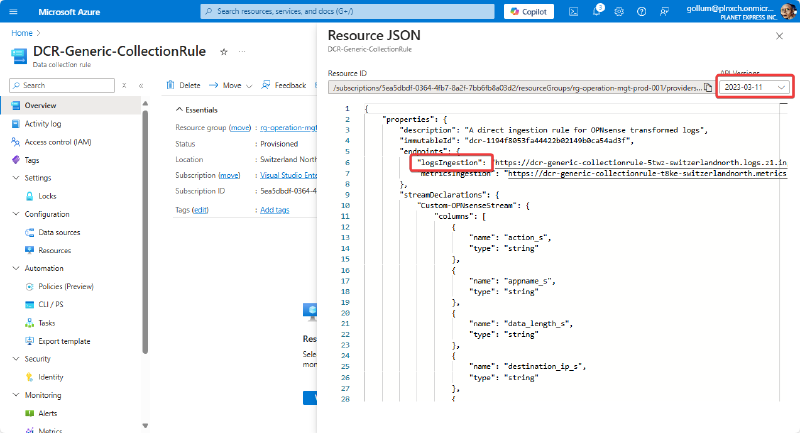Open the help question mark icon
800x433 pixels.
641,12
